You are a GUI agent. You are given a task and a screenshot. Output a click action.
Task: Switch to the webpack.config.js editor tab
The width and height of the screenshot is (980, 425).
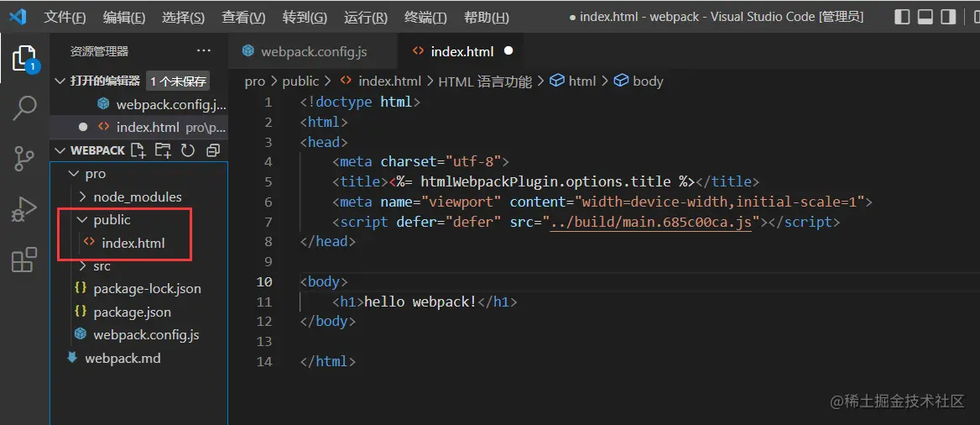(312, 51)
